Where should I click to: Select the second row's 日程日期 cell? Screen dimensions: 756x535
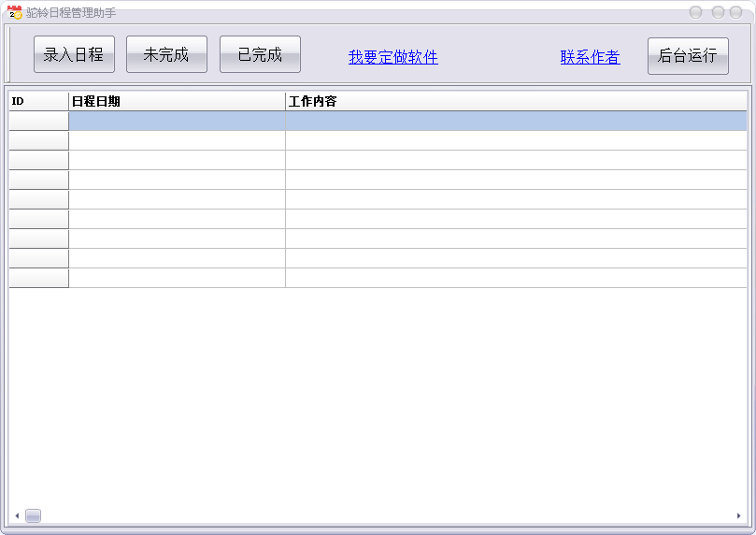click(177, 140)
